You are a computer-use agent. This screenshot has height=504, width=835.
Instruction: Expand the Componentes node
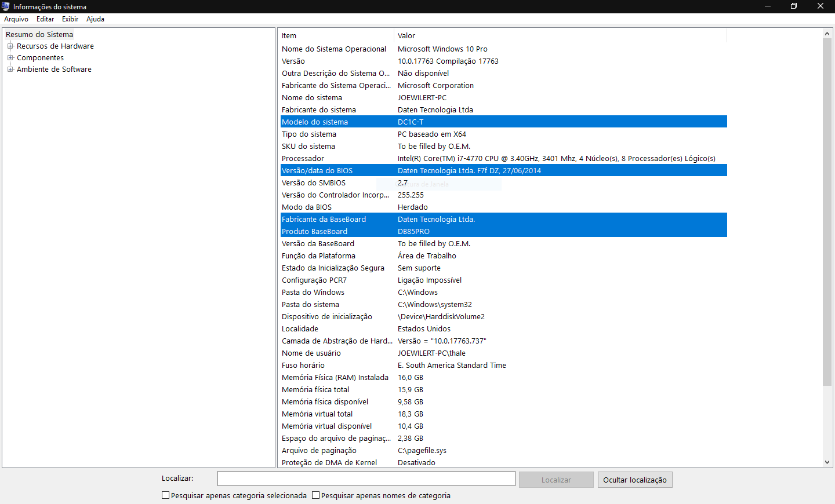(10, 58)
